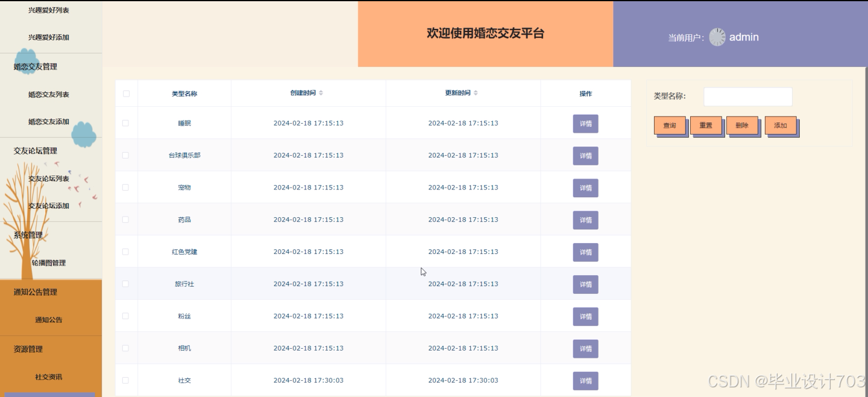Open 详情 for the 旅行社 row

click(585, 284)
